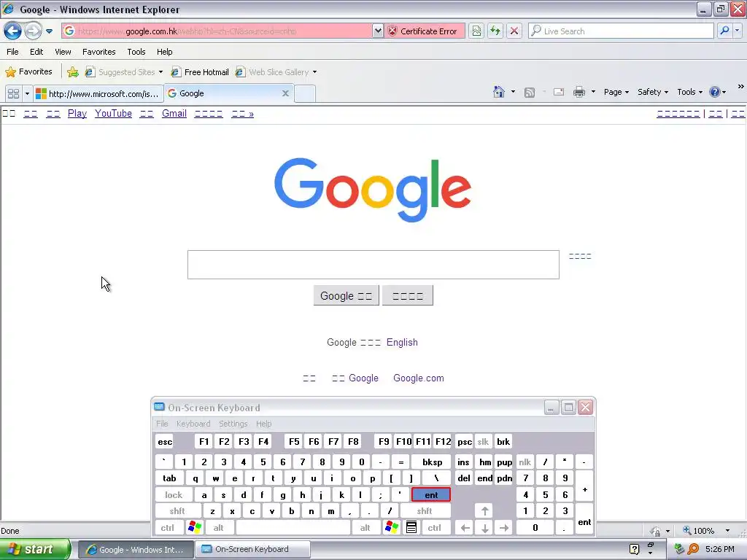Click the Quick Tabs grid icon
The width and height of the screenshot is (747, 560).
pos(13,93)
